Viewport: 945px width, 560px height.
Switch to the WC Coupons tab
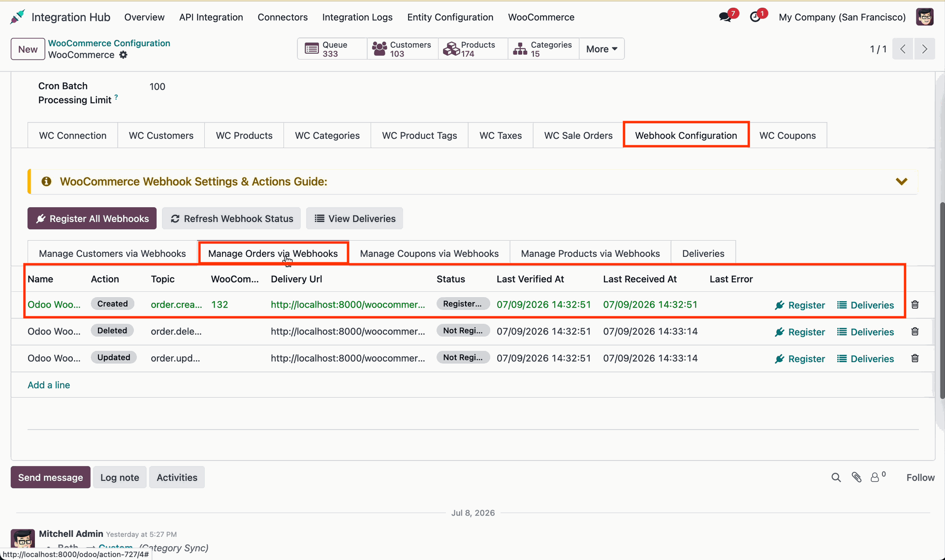coord(787,135)
